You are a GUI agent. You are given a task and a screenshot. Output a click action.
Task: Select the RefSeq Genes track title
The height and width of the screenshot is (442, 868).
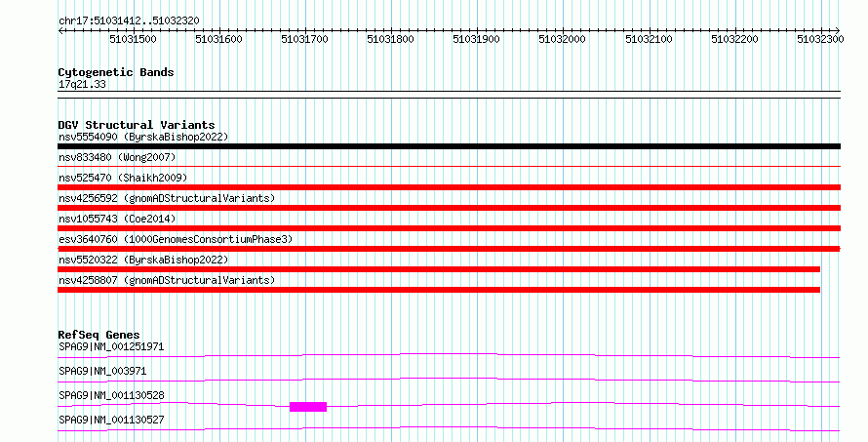[x=99, y=335]
